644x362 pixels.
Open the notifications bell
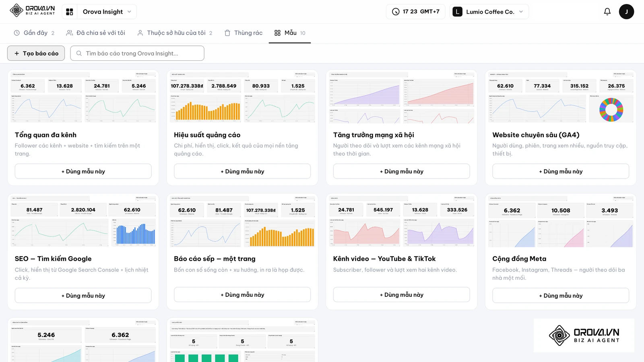point(607,12)
